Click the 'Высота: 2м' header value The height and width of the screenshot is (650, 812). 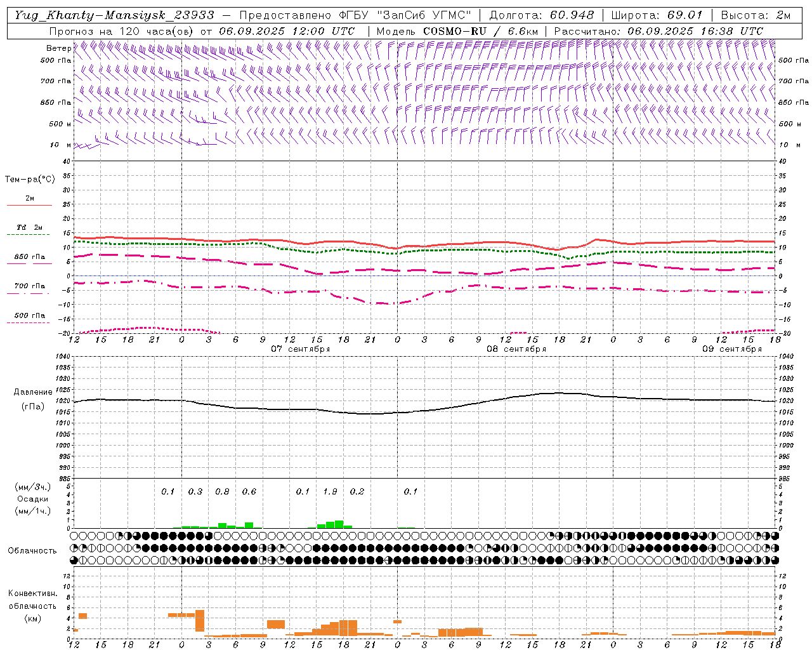tap(756, 15)
